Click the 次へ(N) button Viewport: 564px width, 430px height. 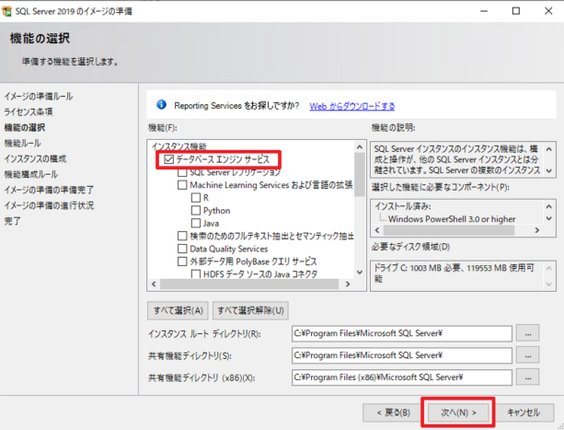pos(458,412)
